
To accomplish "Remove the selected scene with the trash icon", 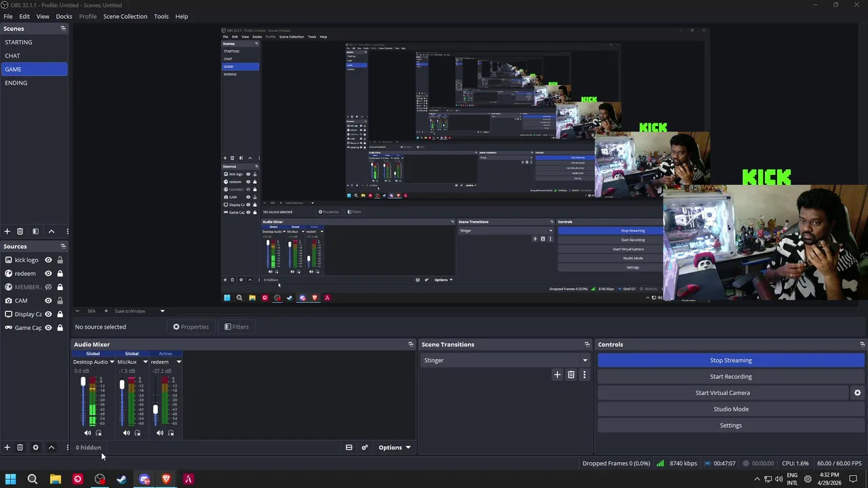I will click(20, 231).
